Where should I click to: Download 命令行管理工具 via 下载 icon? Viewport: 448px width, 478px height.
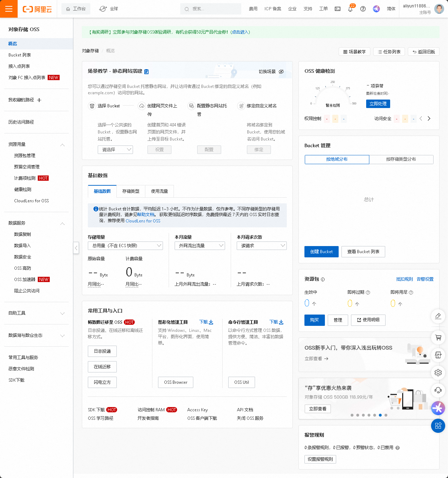277,322
